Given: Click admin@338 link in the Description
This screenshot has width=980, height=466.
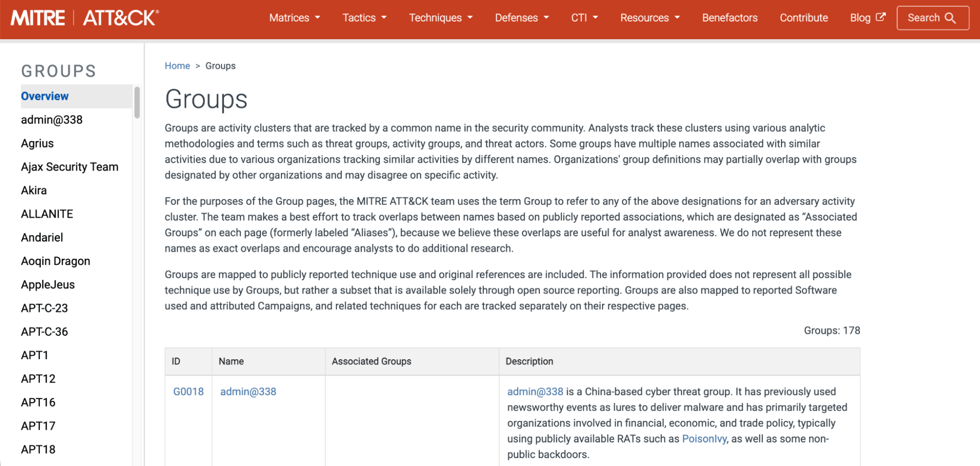Looking at the screenshot, I should (x=535, y=392).
